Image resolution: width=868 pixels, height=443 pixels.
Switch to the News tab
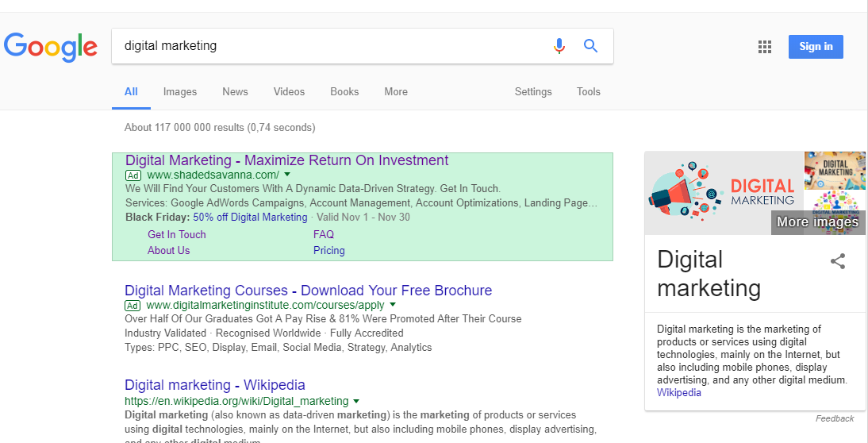pyautogui.click(x=236, y=92)
